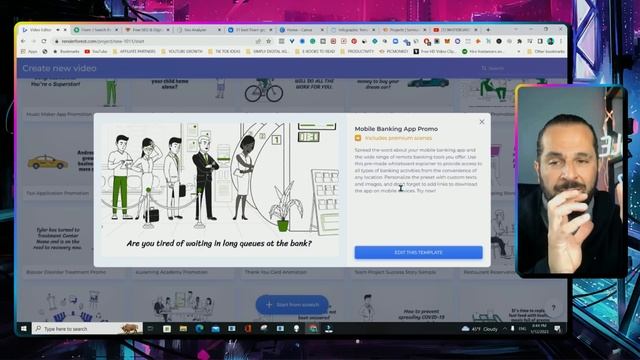Open the Office app on the taskbar
Screen dimensions: 640x360
248,329
